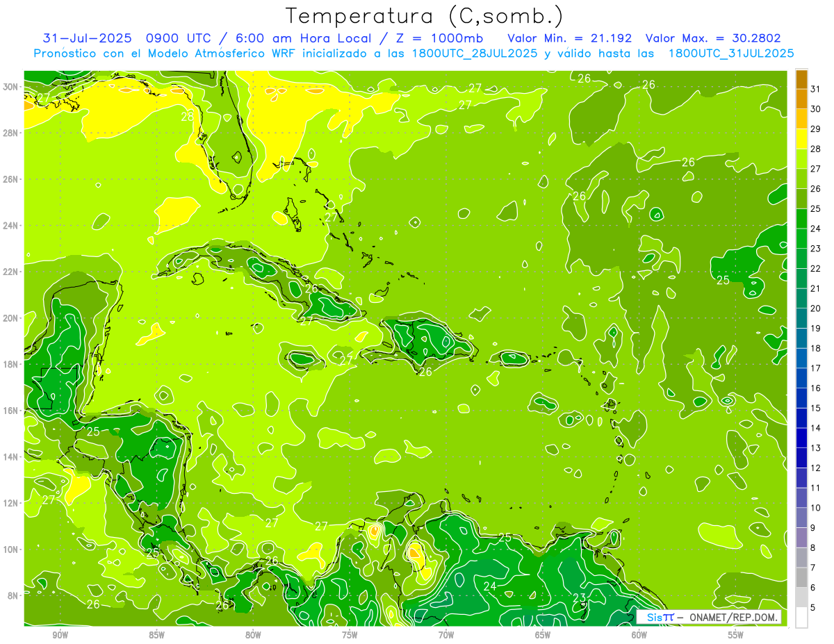834x644 pixels.
Task: Click the "65W" longitude axis label
Action: coord(543,634)
